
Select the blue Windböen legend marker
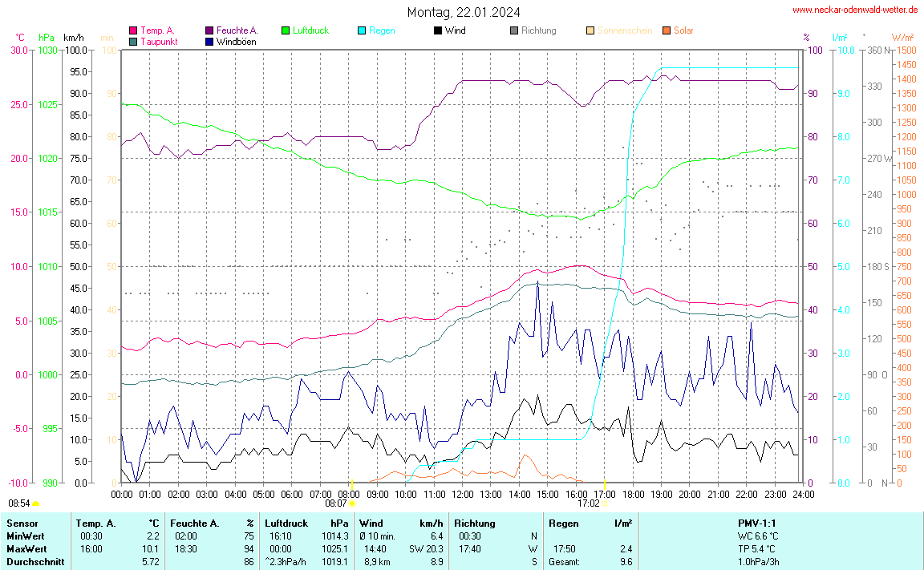pos(209,41)
